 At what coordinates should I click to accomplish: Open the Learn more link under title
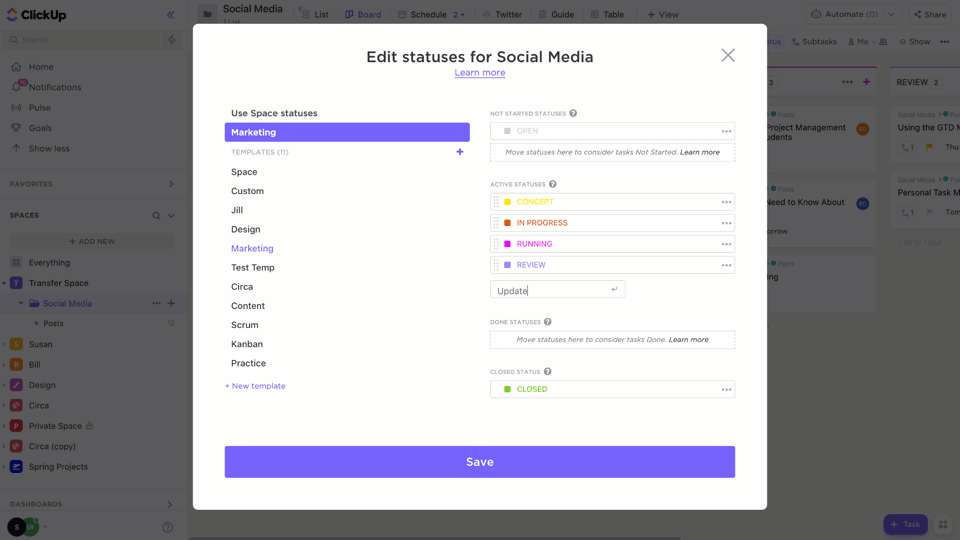point(479,72)
